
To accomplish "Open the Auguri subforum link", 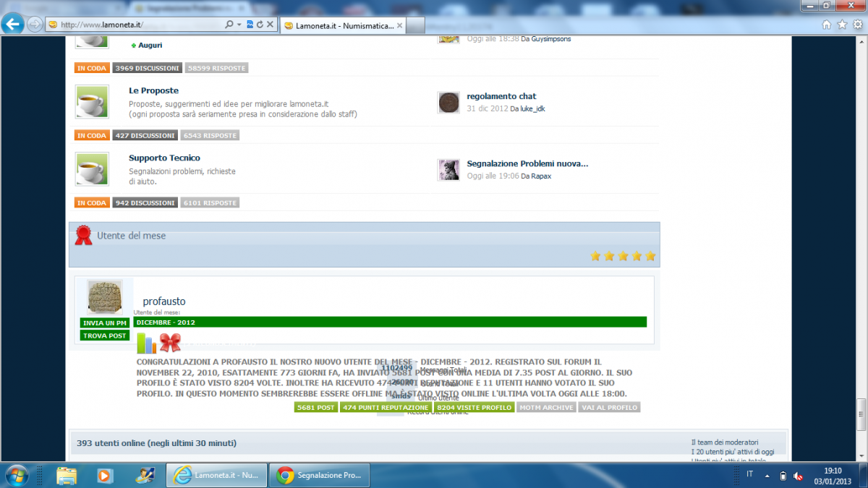I will (150, 45).
